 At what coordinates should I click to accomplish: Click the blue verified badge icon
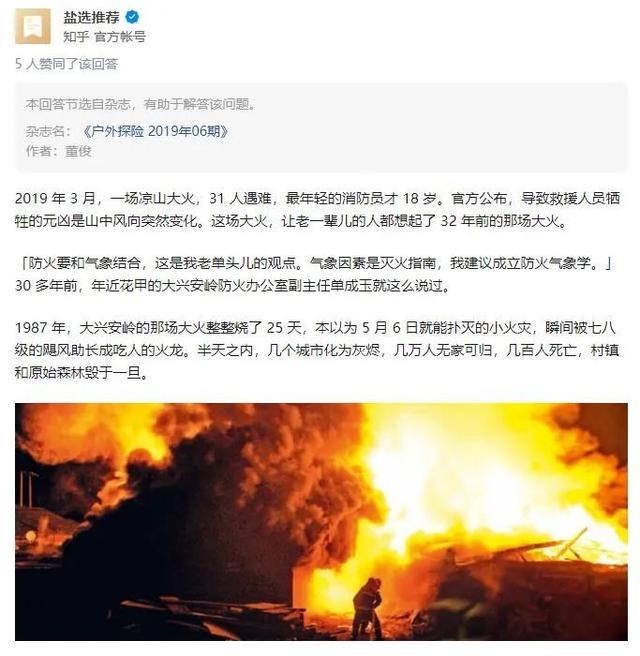coord(133,17)
